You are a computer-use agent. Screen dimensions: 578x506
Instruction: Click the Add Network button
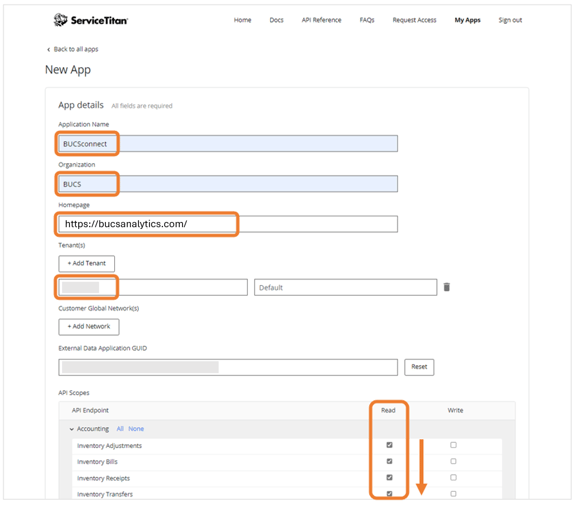point(88,327)
